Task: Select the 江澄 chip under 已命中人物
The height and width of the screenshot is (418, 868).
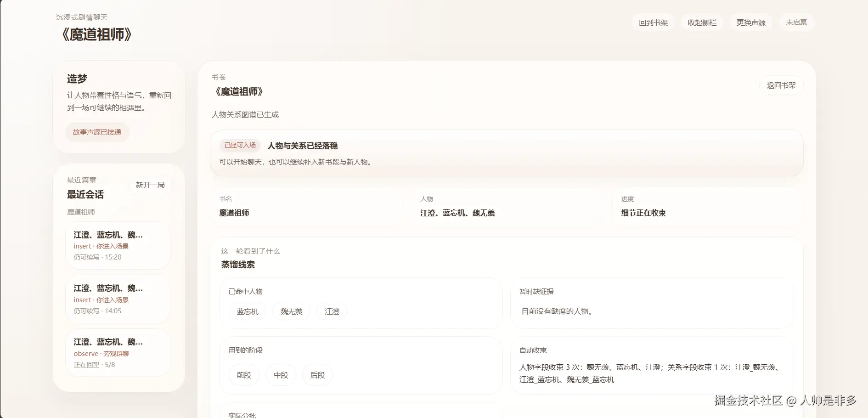Action: pyautogui.click(x=332, y=311)
